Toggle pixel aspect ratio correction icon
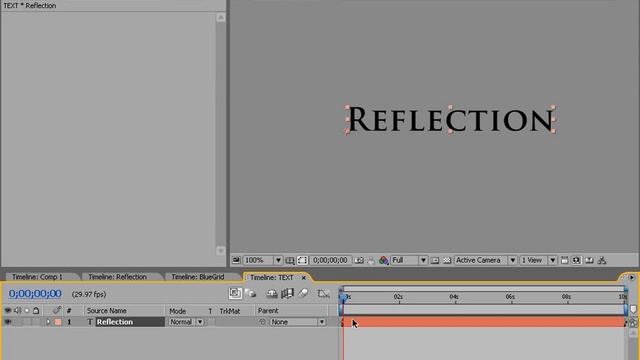This screenshot has width=640, height=360. pos(564,260)
